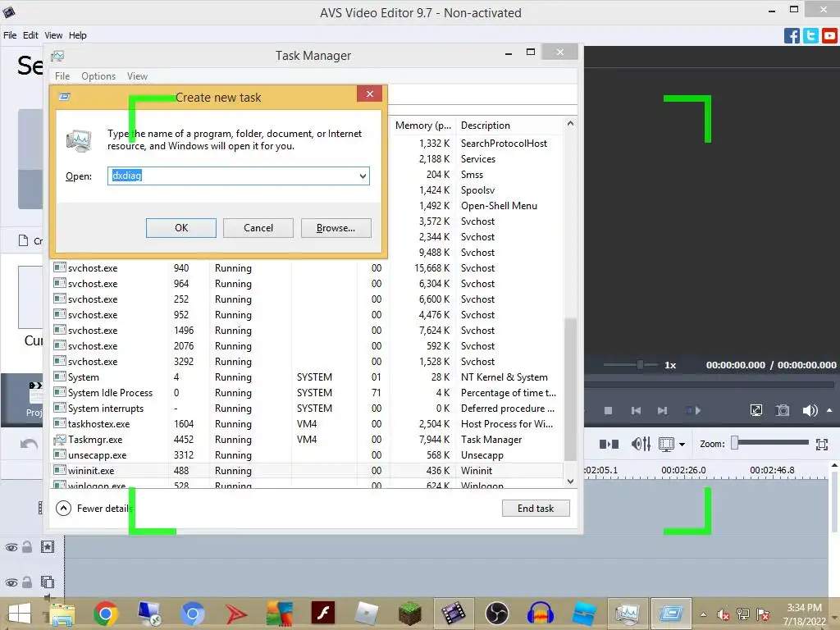
Task: Open the Options menu in Task Manager
Action: coord(98,76)
